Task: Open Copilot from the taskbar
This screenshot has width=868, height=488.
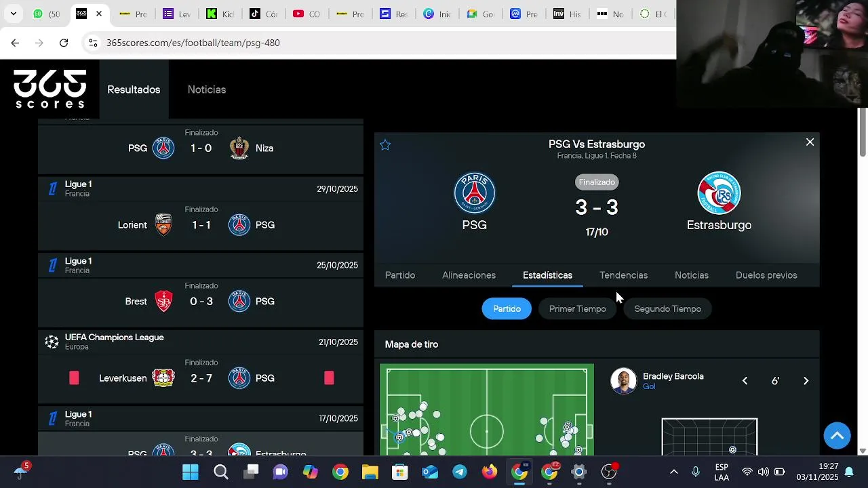Action: [x=310, y=472]
